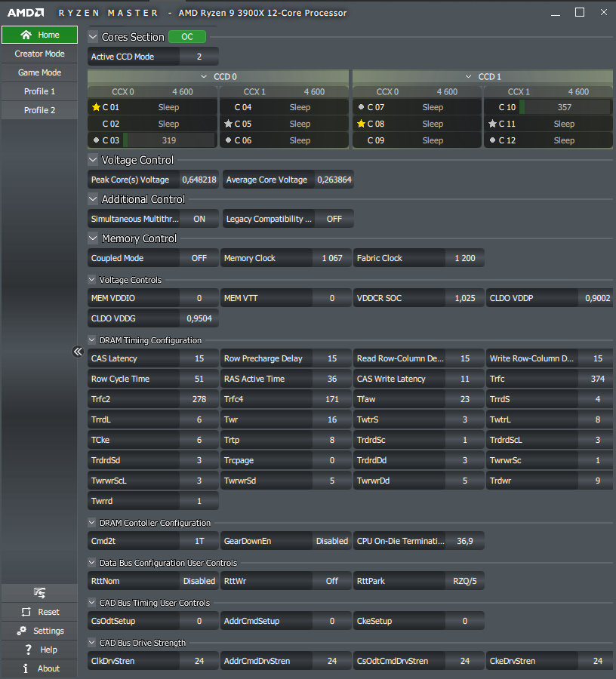Collapse the Memory Control section
This screenshot has height=679, width=616.
pyautogui.click(x=93, y=238)
